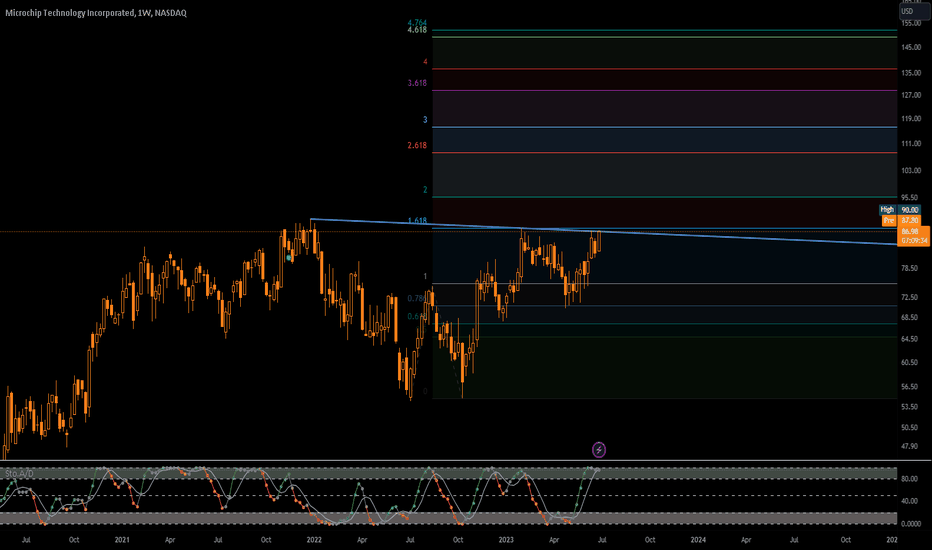The image size is (932, 550).
Task: Click the 1.618 Fibonacci level label
Action: 417,221
